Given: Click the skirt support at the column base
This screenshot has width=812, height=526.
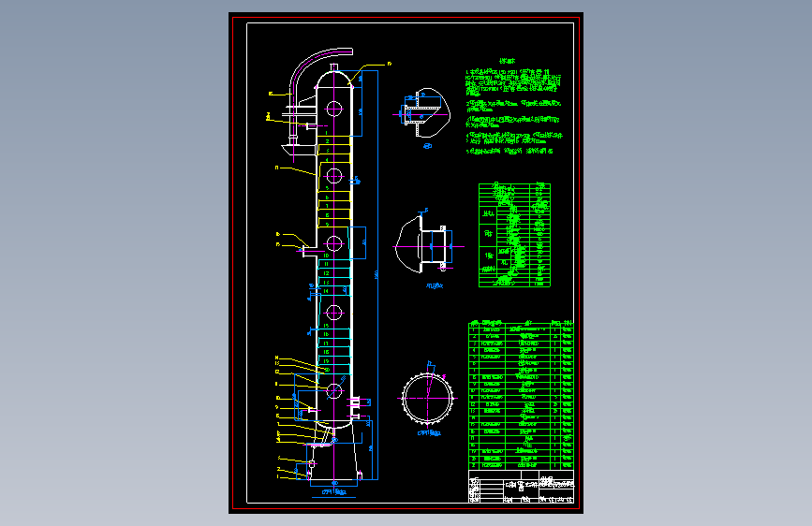Looking at the screenshot, I should tap(334, 453).
